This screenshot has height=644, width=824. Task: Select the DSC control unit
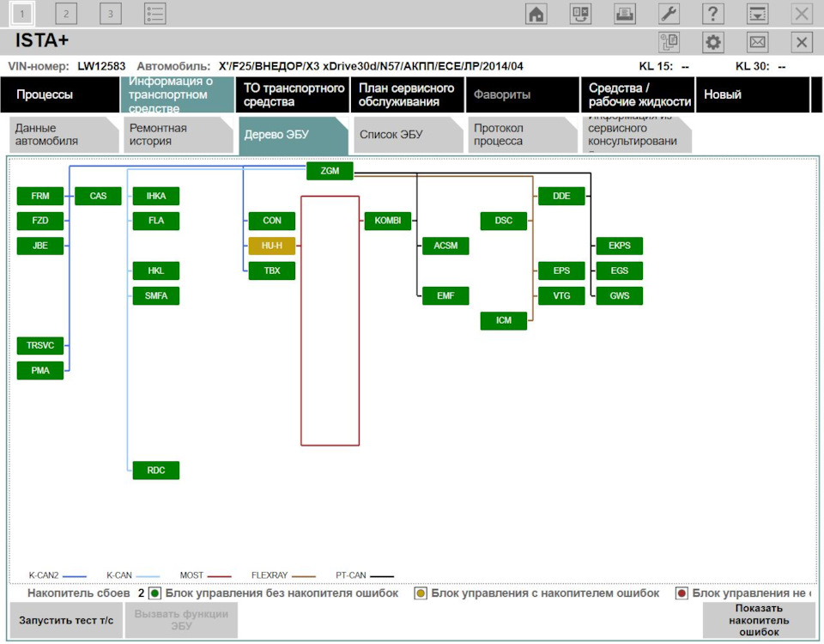point(504,221)
